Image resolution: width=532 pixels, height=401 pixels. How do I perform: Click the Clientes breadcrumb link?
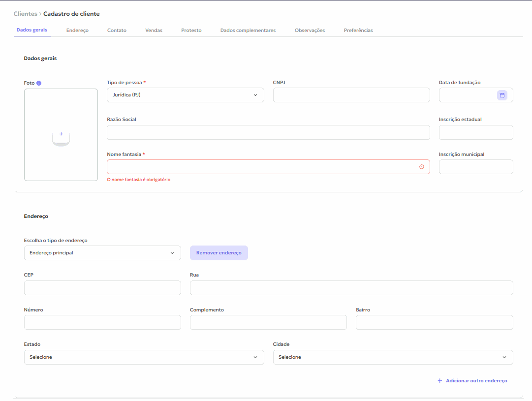pos(25,14)
